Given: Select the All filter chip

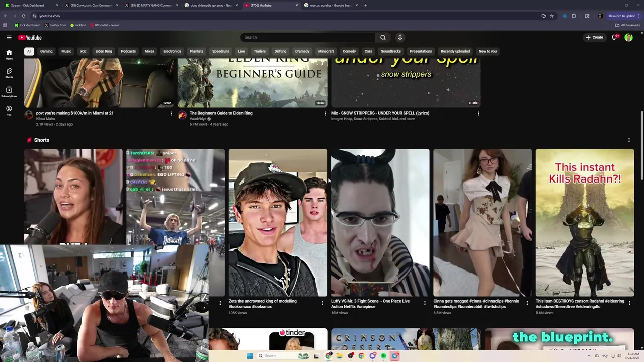Looking at the screenshot, I should pos(29,51).
